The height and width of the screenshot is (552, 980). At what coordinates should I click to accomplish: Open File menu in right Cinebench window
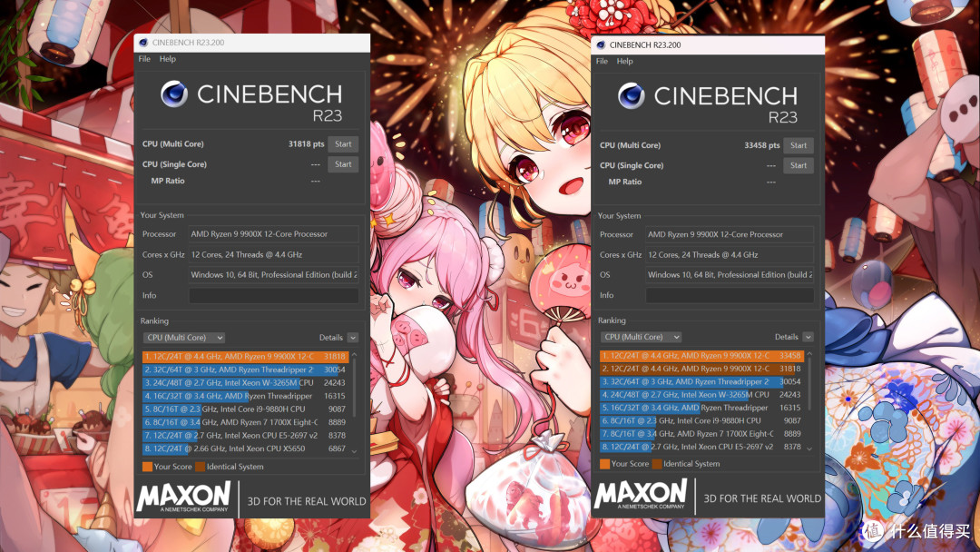tap(602, 61)
